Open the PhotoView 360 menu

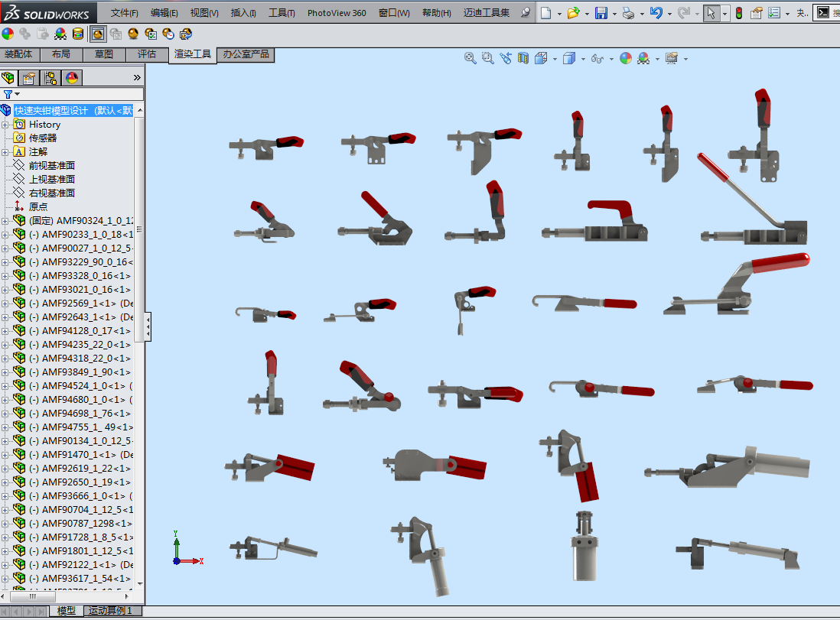[337, 13]
